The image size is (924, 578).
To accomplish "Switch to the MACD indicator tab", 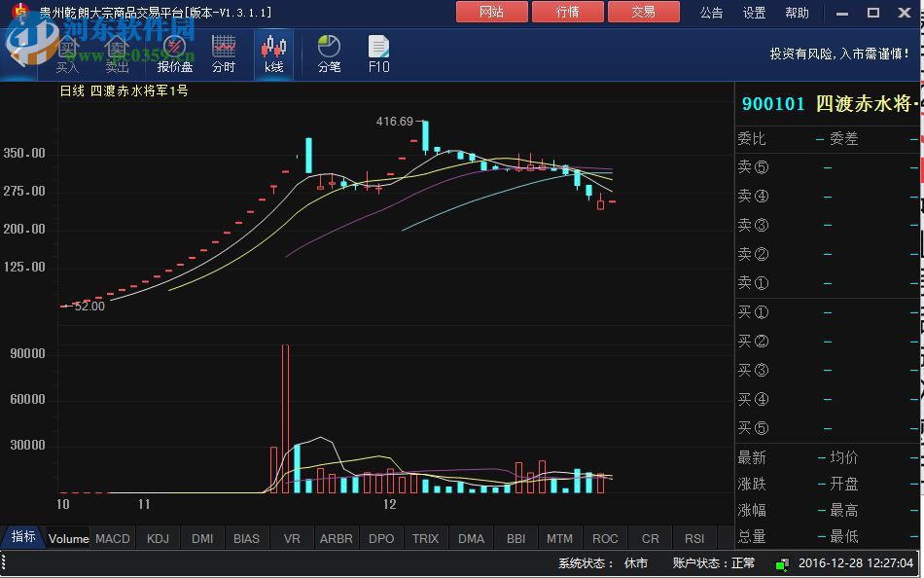I will (113, 538).
